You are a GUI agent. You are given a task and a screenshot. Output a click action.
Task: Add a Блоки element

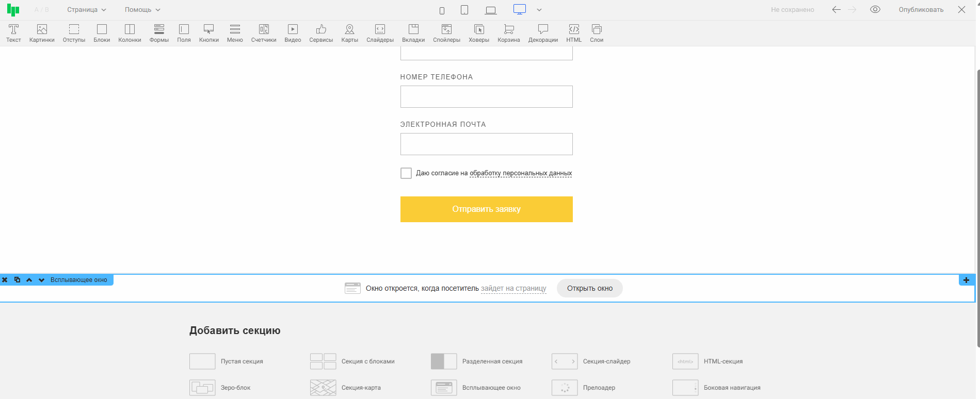(x=102, y=33)
